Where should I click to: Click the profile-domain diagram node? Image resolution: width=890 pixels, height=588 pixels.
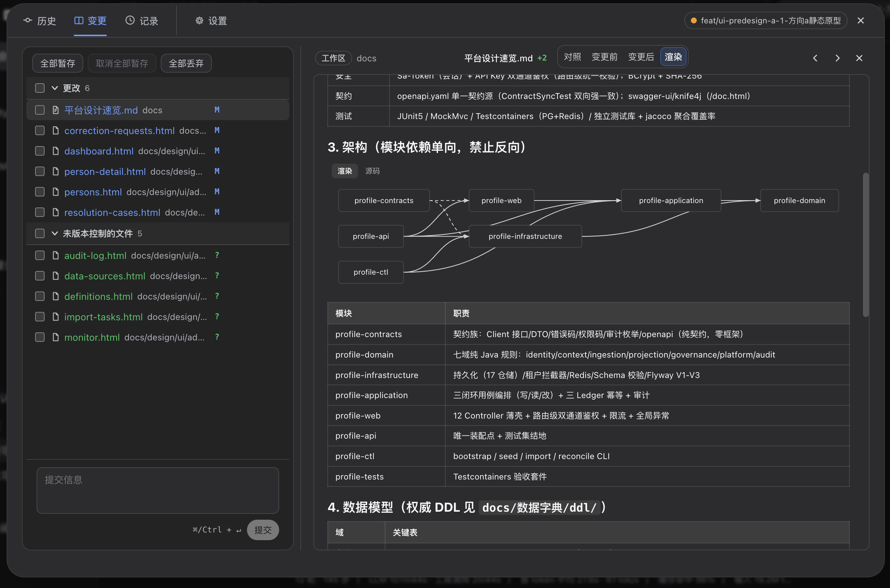[799, 201]
